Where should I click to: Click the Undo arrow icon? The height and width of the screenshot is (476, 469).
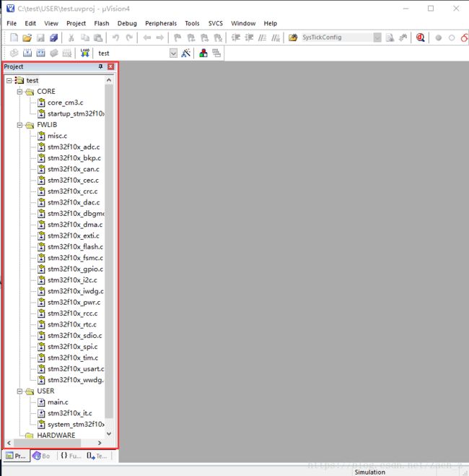coord(115,38)
